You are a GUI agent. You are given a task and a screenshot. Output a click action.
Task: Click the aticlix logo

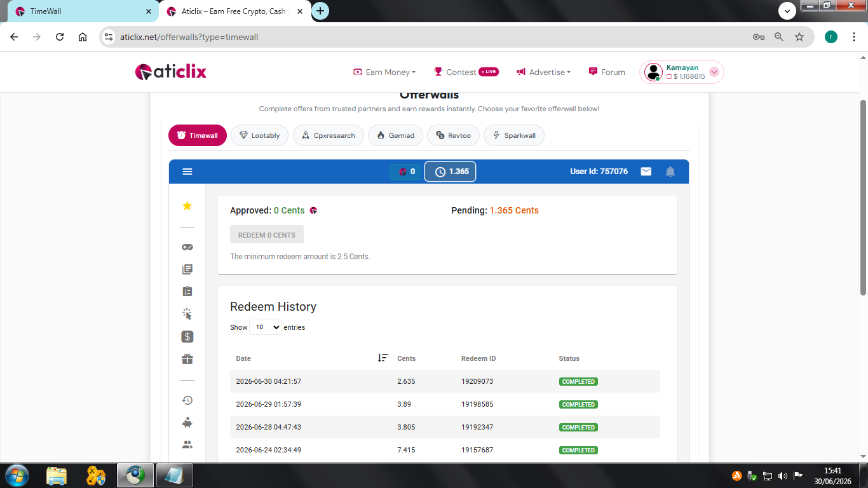(x=171, y=72)
